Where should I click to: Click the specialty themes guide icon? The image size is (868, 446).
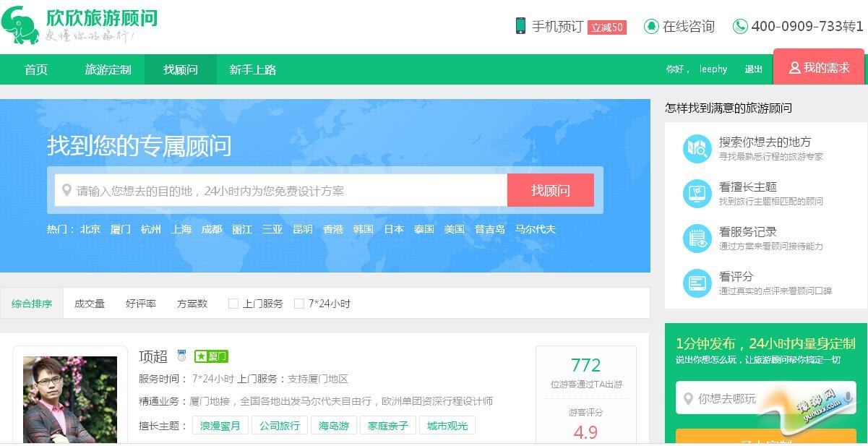coord(697,193)
